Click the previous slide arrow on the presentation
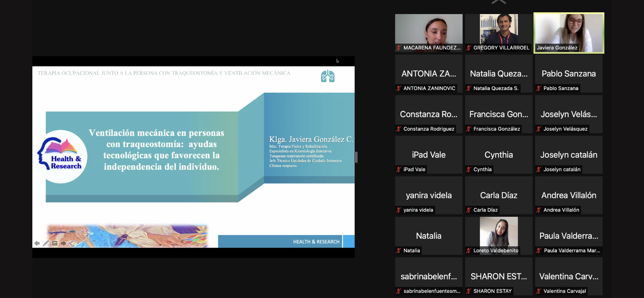 pos(37,243)
